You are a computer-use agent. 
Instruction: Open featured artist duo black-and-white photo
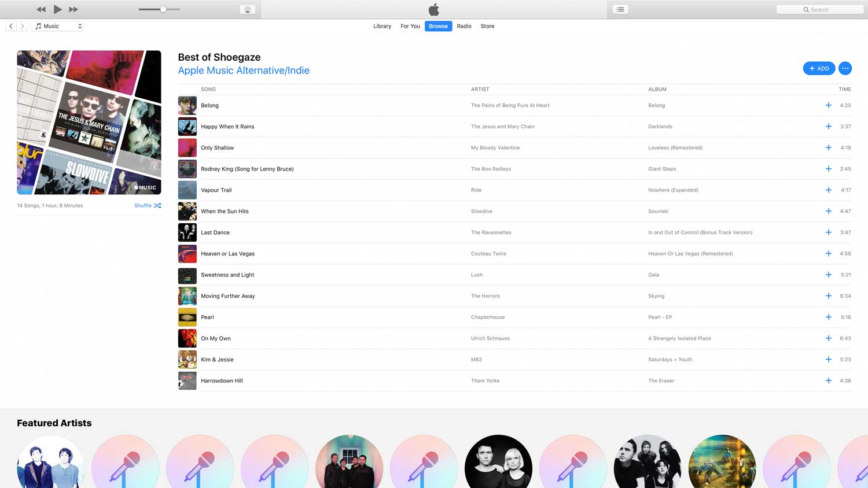[x=498, y=461]
